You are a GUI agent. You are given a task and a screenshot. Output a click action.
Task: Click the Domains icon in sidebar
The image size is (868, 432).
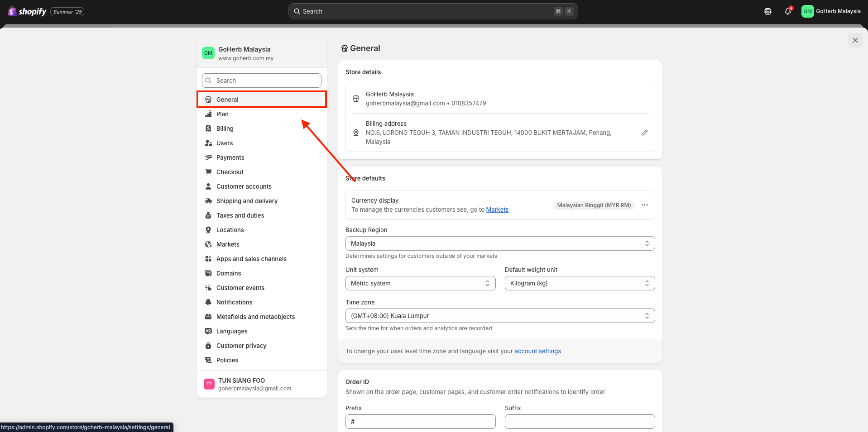pyautogui.click(x=208, y=273)
